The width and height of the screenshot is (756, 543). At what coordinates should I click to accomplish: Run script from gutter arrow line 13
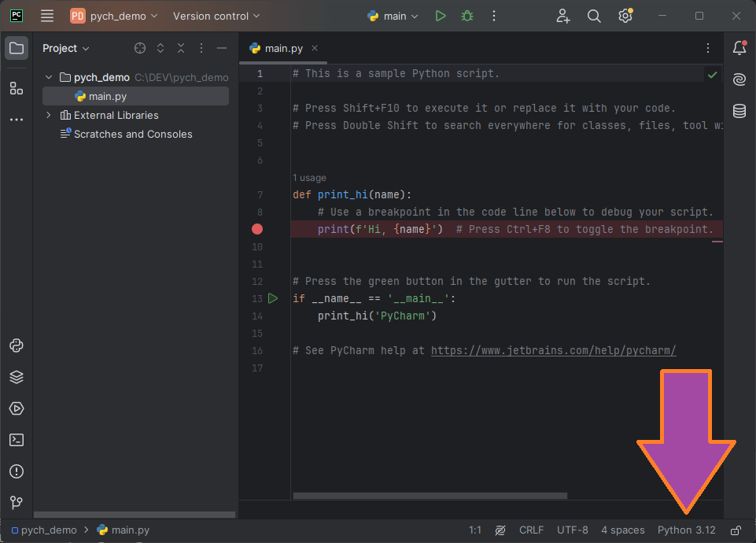273,298
